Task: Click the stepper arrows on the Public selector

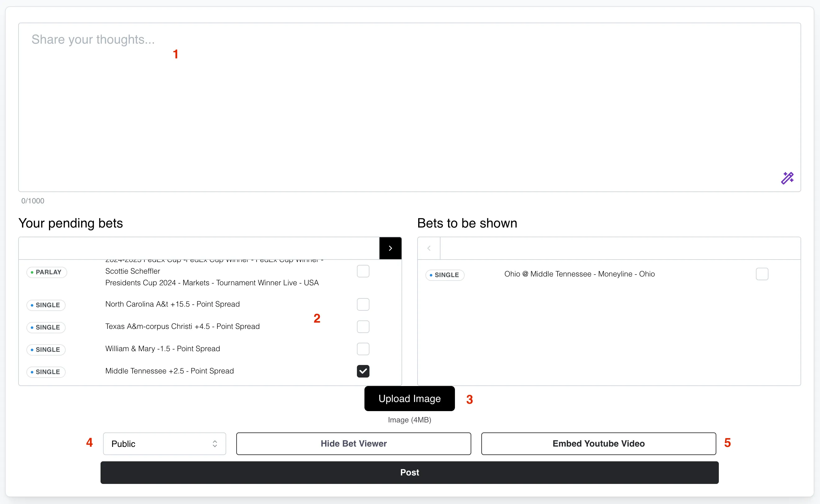Action: [215, 443]
